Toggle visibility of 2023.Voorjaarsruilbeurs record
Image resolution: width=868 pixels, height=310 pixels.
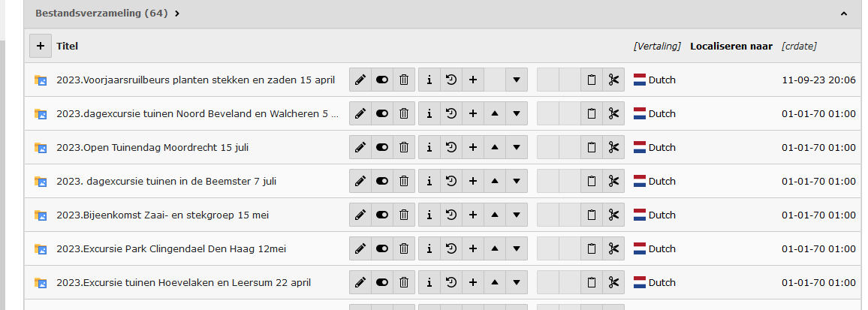point(382,80)
